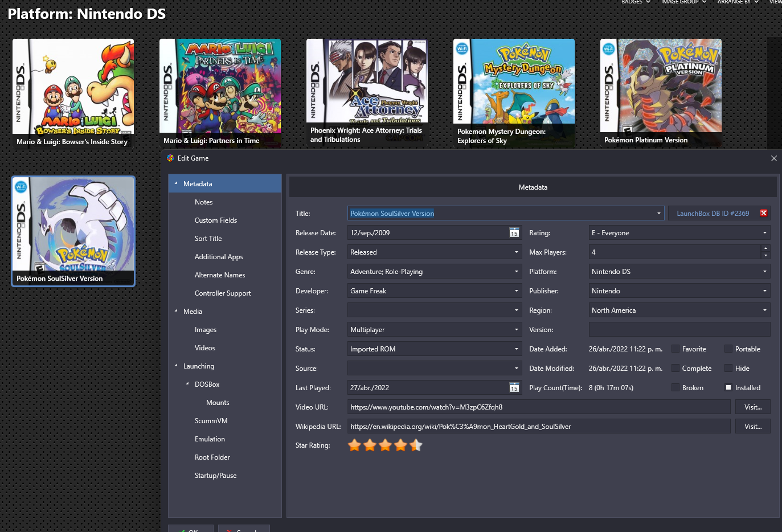The width and height of the screenshot is (782, 532).
Task: Click the Edit Game window logo icon
Action: (x=170, y=158)
